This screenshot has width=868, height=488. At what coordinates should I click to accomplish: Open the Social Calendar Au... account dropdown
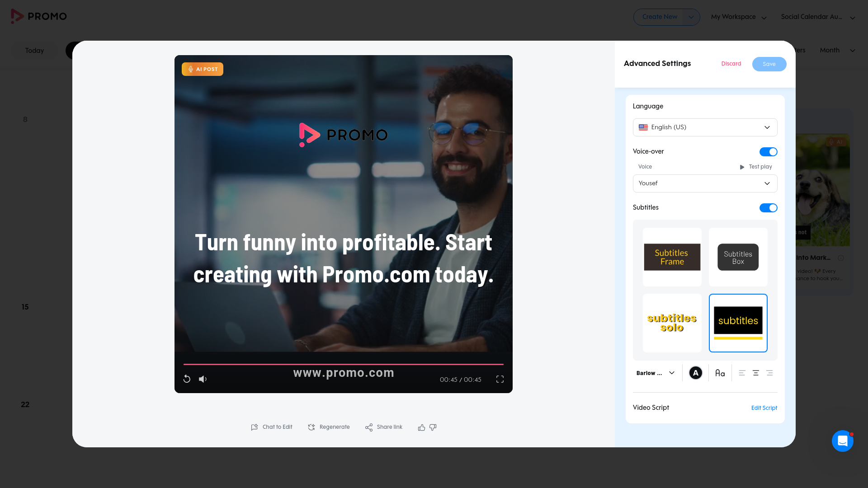[x=818, y=17]
